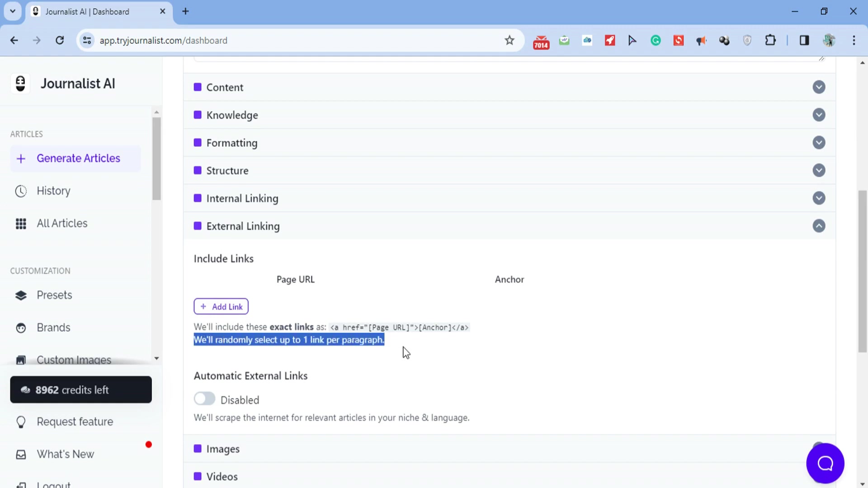Expand the Content section chevron
The height and width of the screenshot is (488, 868).
(819, 87)
